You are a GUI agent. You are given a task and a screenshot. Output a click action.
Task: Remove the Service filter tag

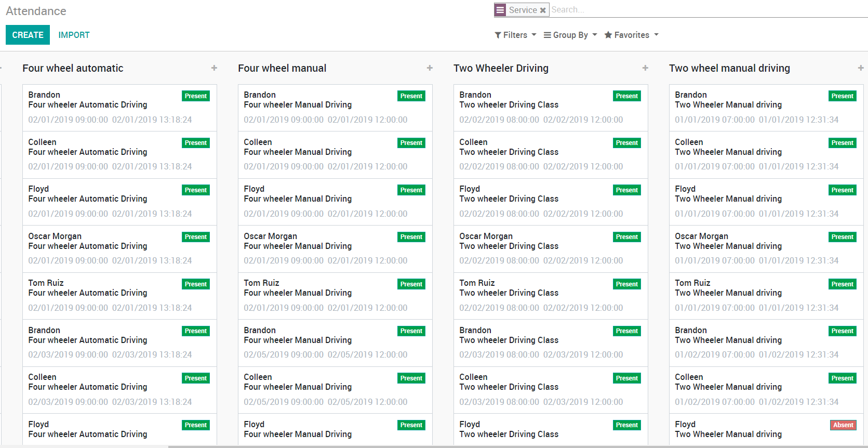pyautogui.click(x=543, y=10)
